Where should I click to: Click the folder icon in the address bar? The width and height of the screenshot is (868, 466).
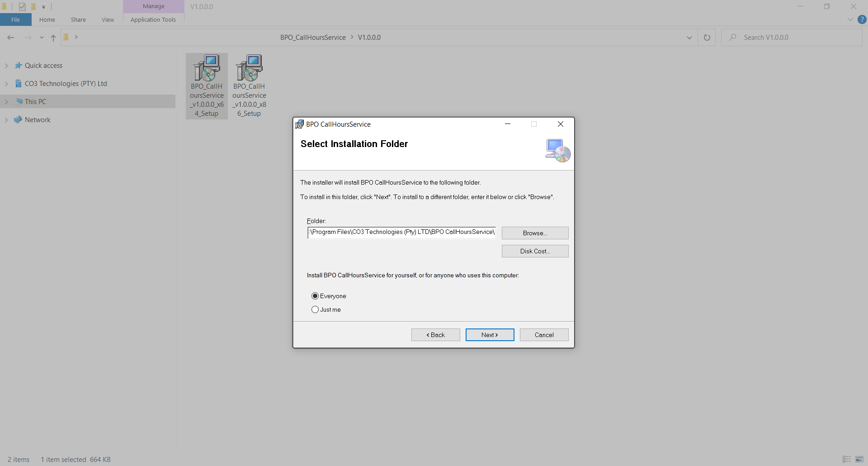(x=66, y=37)
